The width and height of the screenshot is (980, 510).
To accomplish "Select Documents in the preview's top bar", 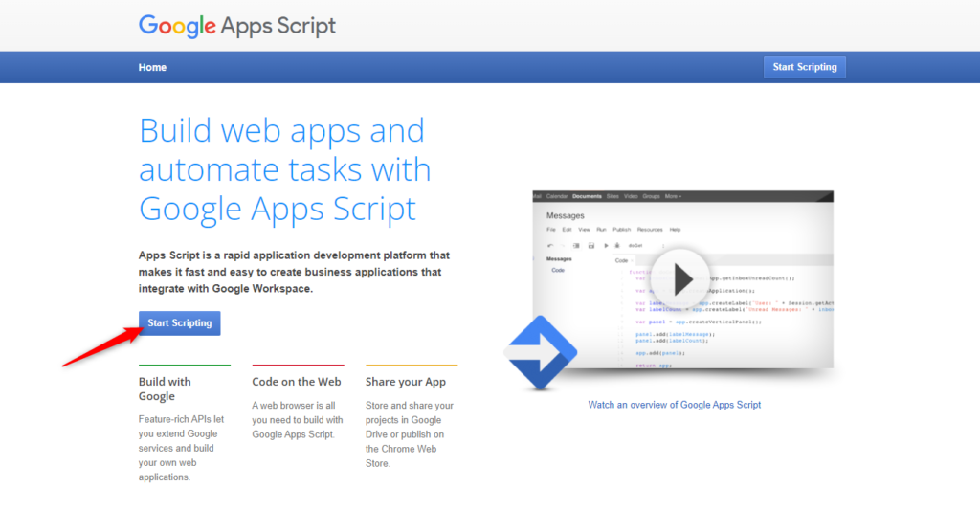I will (587, 196).
